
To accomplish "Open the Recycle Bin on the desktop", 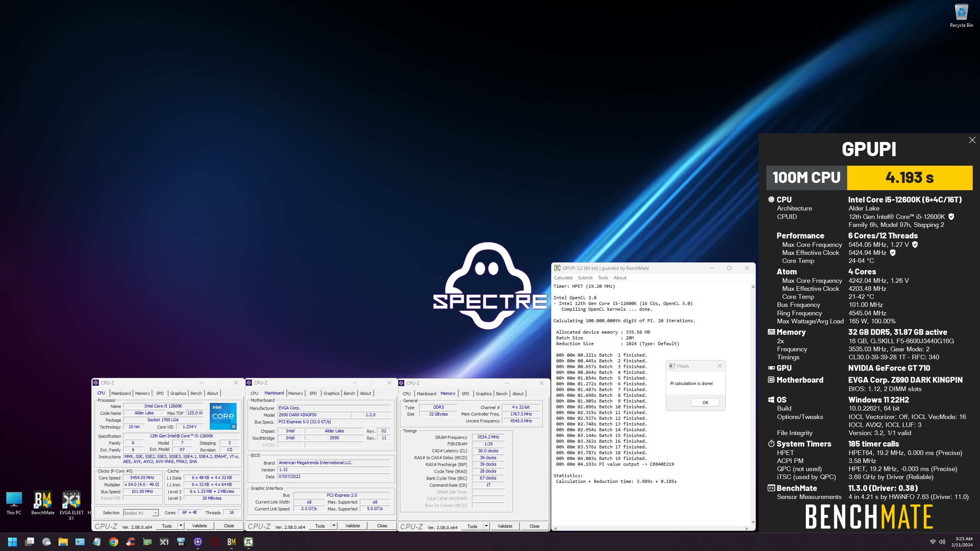I will [961, 16].
